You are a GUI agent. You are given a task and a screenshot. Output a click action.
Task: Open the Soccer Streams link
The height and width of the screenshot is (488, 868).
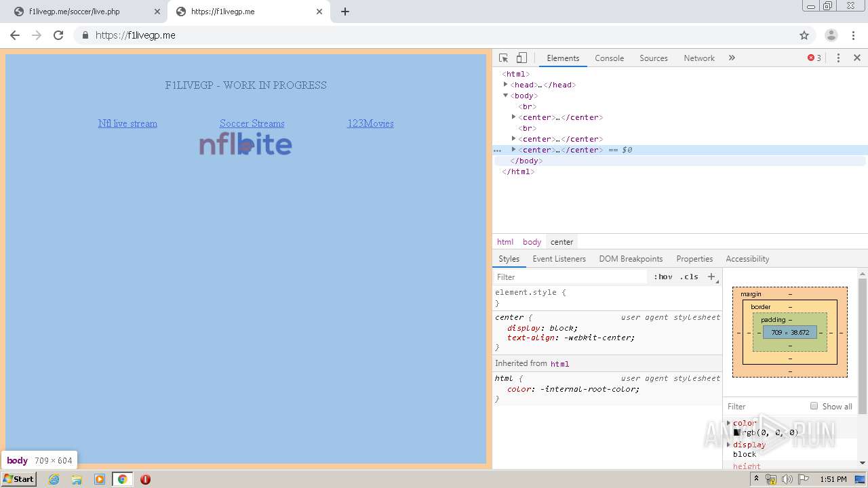(x=252, y=123)
